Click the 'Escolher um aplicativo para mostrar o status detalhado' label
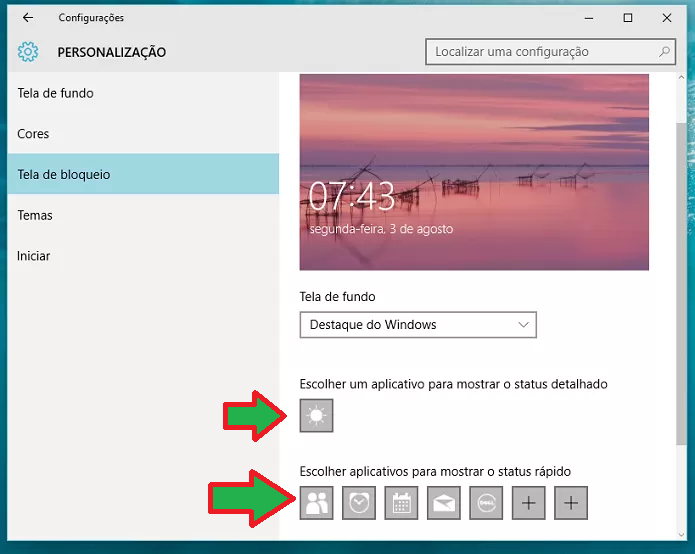Viewport: 695px width, 554px height. [453, 384]
